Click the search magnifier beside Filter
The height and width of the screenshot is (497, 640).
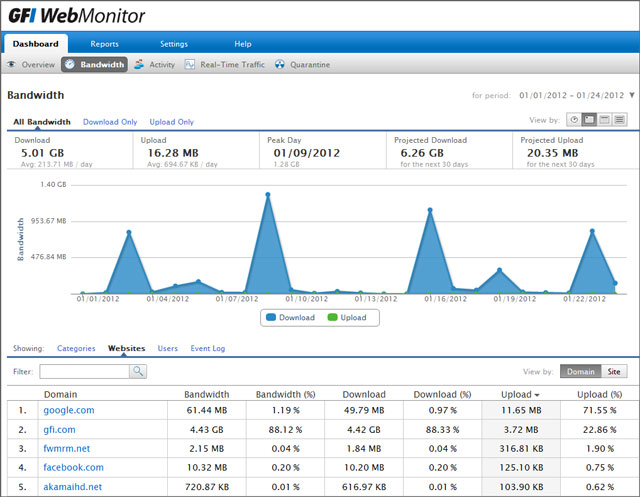138,371
